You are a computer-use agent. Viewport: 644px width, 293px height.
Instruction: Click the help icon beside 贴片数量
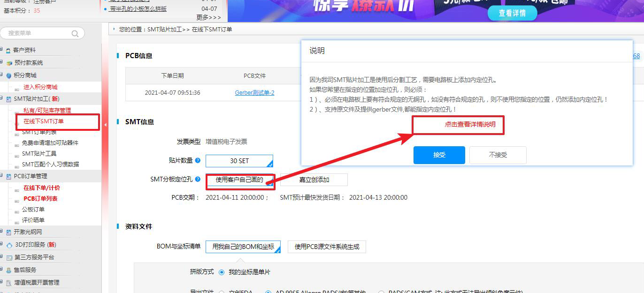pyautogui.click(x=198, y=160)
